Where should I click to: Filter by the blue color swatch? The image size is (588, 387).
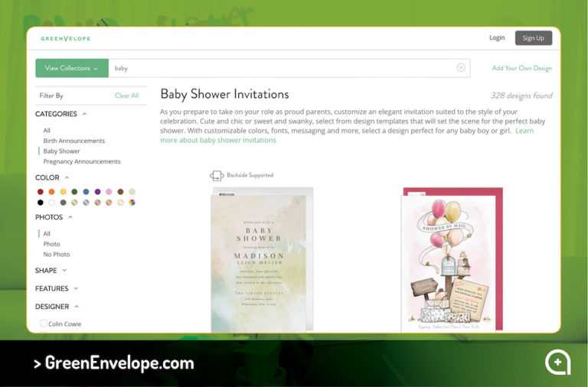(87, 192)
